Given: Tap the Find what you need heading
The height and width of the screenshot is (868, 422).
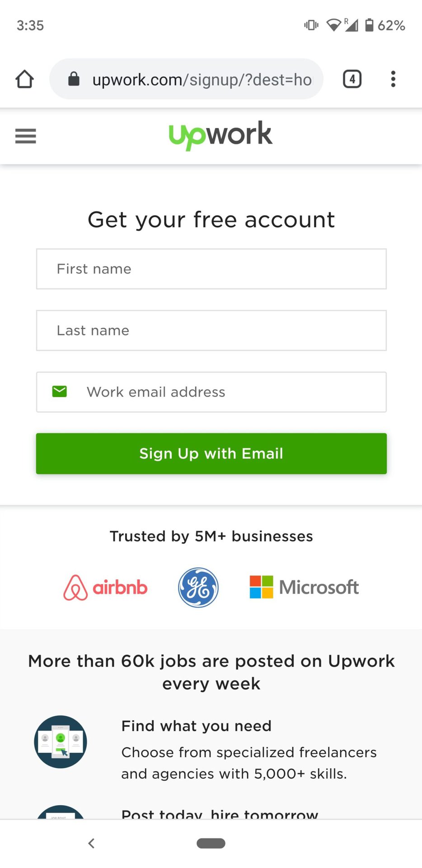Looking at the screenshot, I should (197, 726).
